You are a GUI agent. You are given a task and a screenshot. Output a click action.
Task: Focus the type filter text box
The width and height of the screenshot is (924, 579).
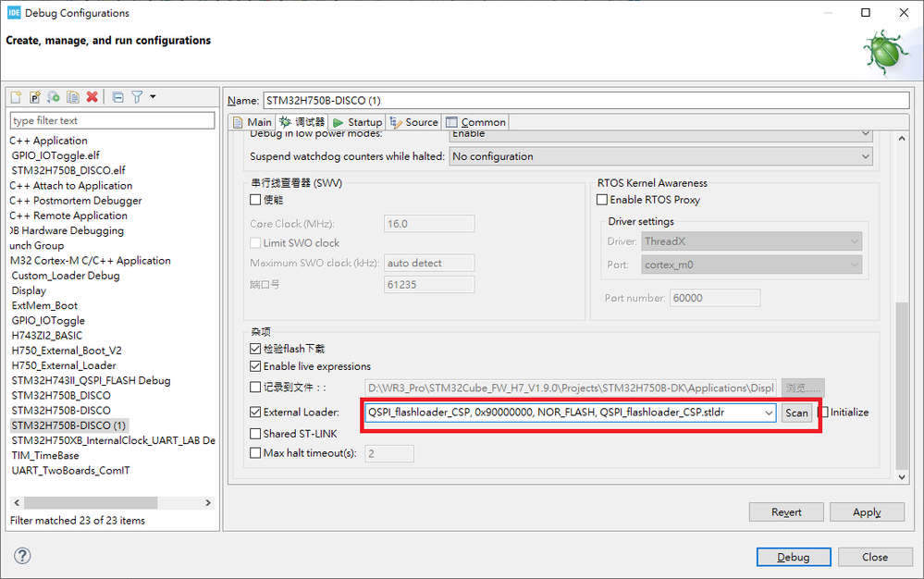point(113,121)
